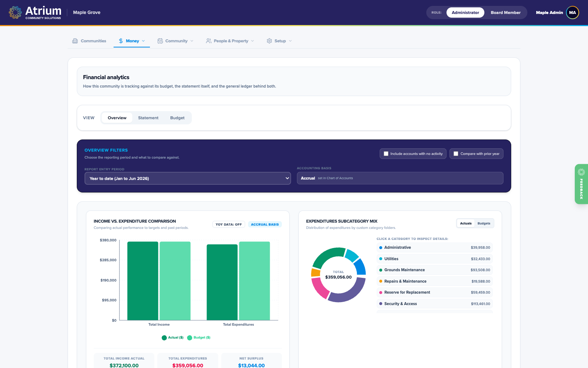Click the pink Reserve donut segment

click(x=318, y=289)
